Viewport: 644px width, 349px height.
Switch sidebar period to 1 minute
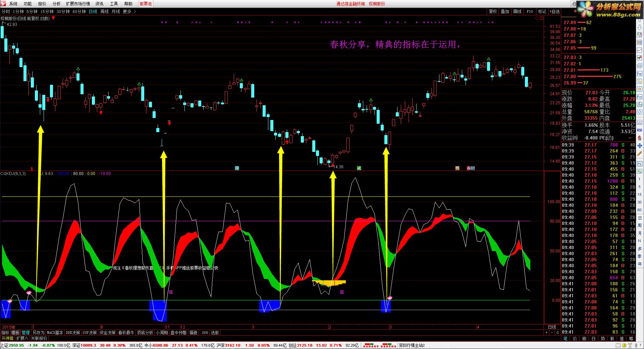(x=640, y=179)
